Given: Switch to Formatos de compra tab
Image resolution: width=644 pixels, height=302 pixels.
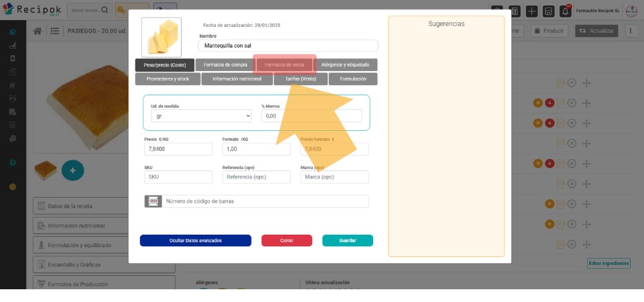Looking at the screenshot, I should pos(225,65).
